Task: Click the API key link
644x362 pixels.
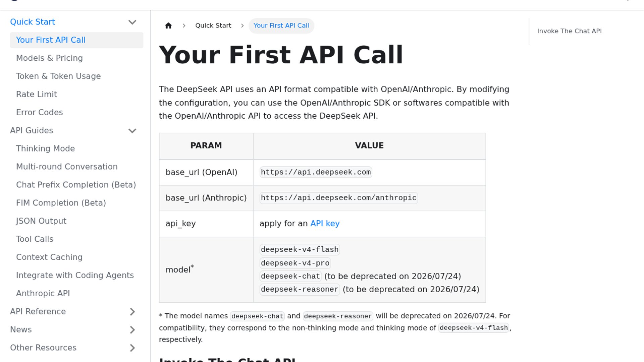Action: [x=325, y=224]
